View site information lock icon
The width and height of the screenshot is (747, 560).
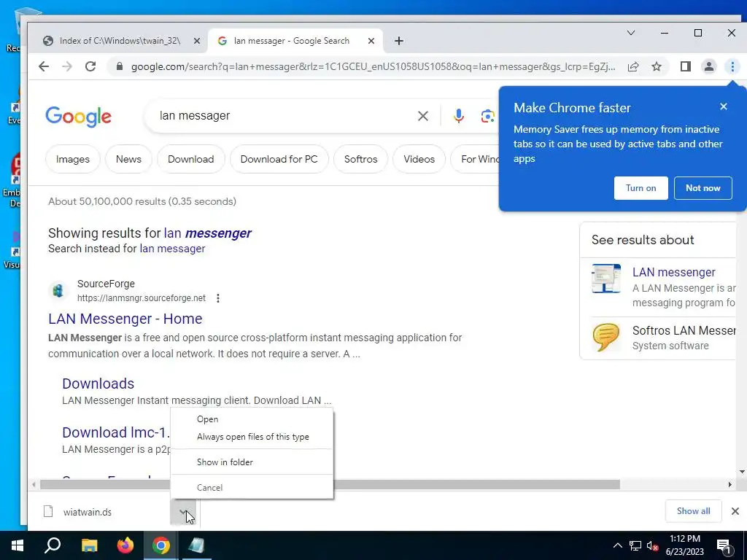[x=120, y=66]
